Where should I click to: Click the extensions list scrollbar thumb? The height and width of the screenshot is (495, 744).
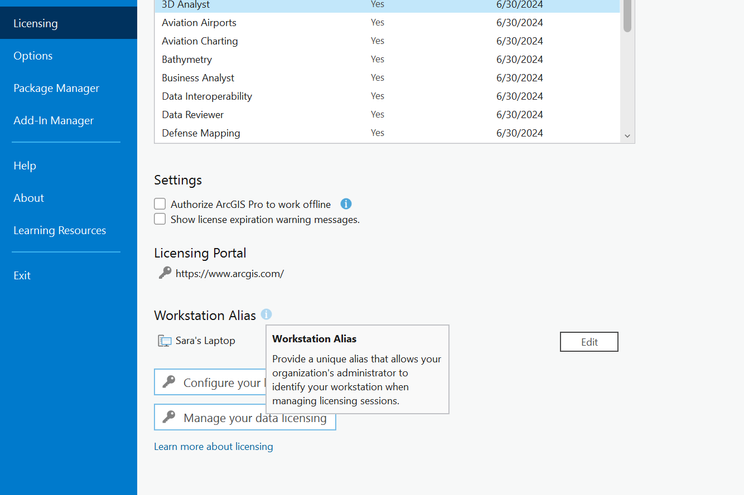click(x=627, y=16)
